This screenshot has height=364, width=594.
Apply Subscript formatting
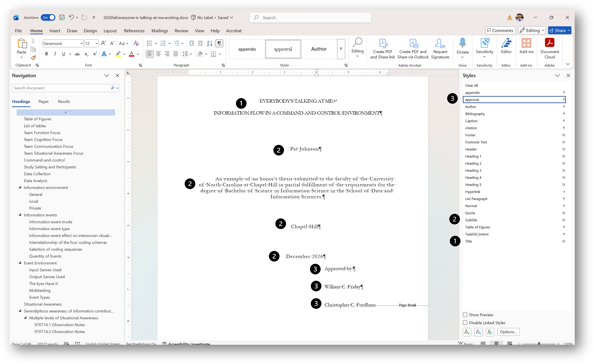click(86, 54)
